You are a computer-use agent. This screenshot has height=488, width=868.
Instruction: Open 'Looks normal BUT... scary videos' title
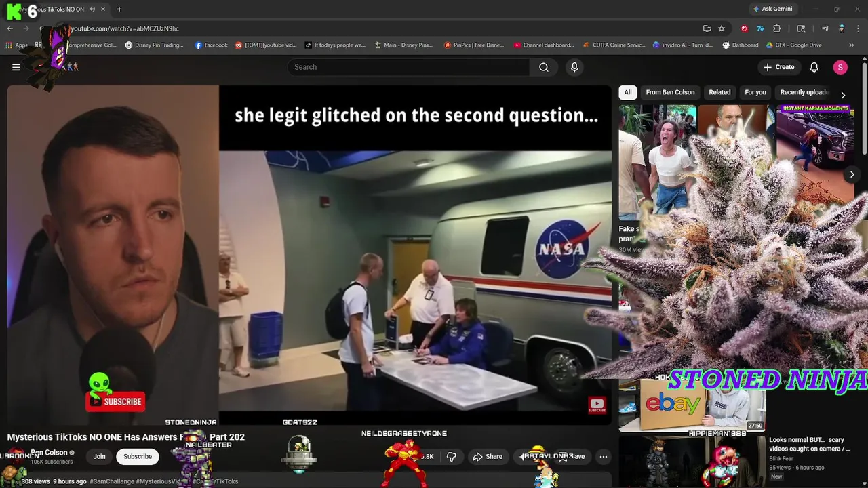(810, 444)
